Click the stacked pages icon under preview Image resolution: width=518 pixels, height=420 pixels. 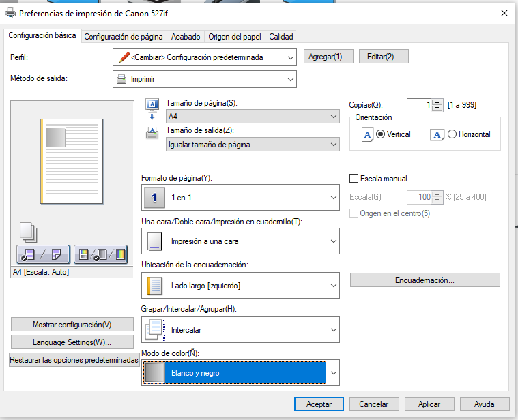coord(29,232)
